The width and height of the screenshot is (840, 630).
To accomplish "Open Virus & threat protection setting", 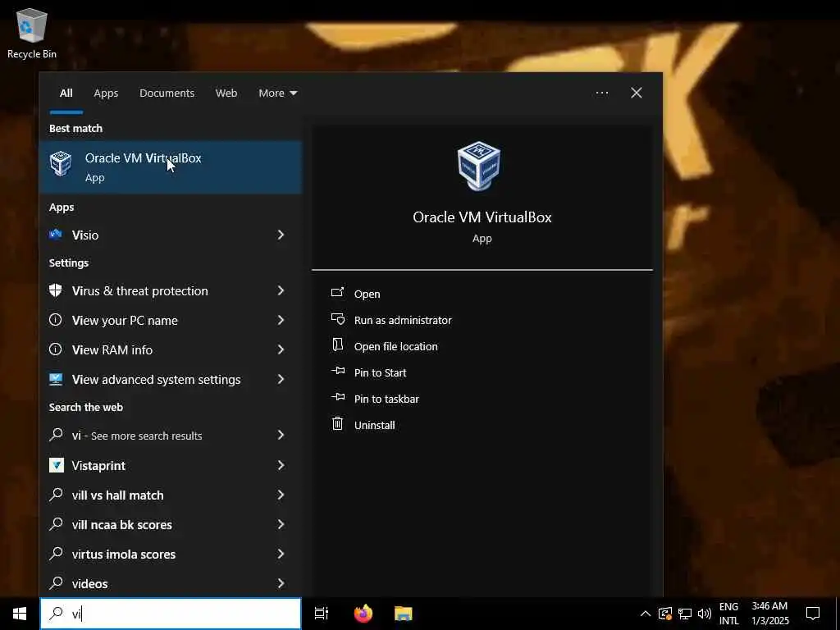I will (x=171, y=291).
